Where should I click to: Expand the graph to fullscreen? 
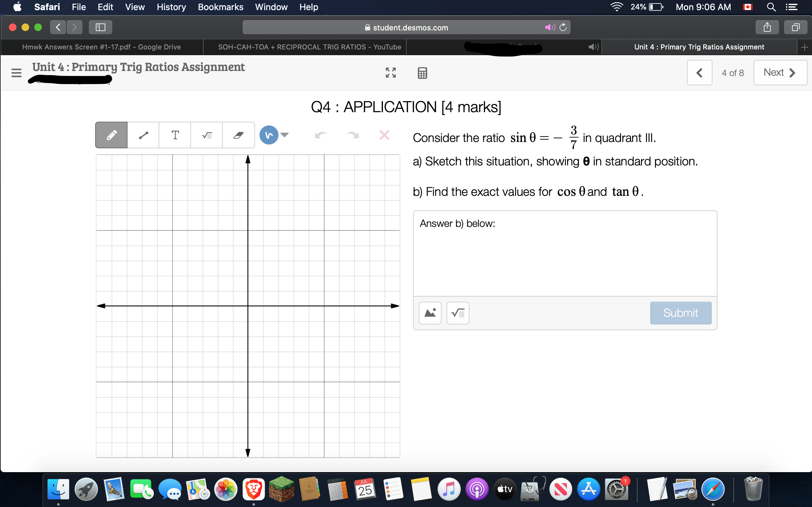(x=390, y=73)
